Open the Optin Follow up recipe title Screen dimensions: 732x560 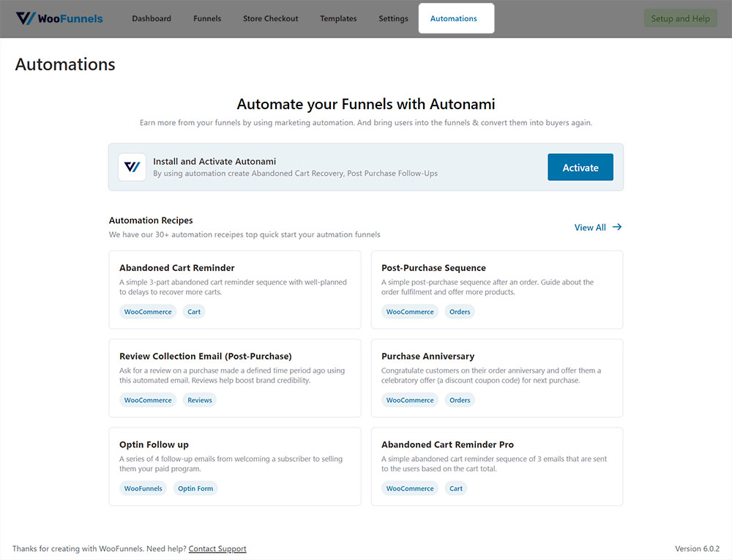pos(154,445)
